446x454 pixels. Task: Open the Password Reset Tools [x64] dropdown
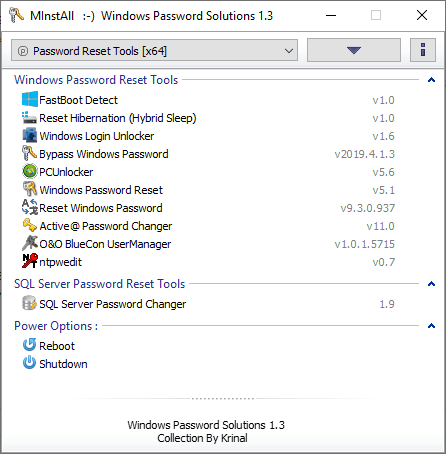(154, 51)
